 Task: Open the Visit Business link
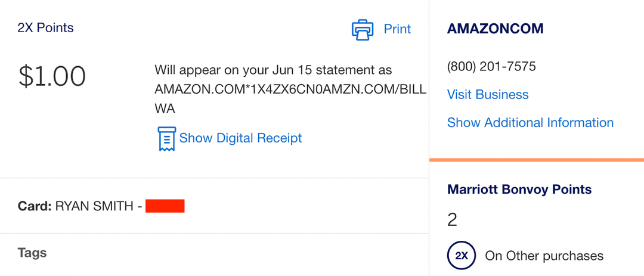[488, 95]
